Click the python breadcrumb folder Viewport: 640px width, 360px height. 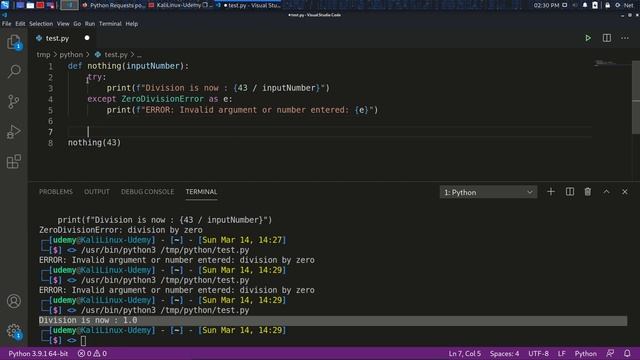coord(71,54)
